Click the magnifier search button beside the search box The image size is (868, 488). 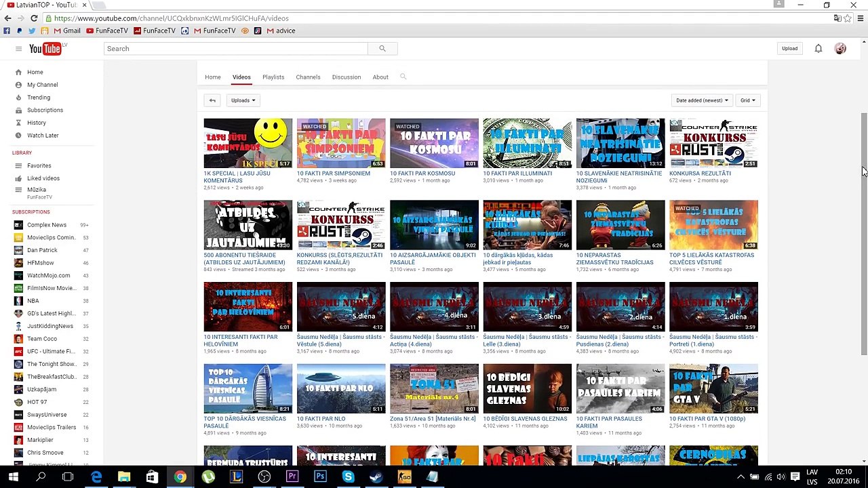pos(382,49)
